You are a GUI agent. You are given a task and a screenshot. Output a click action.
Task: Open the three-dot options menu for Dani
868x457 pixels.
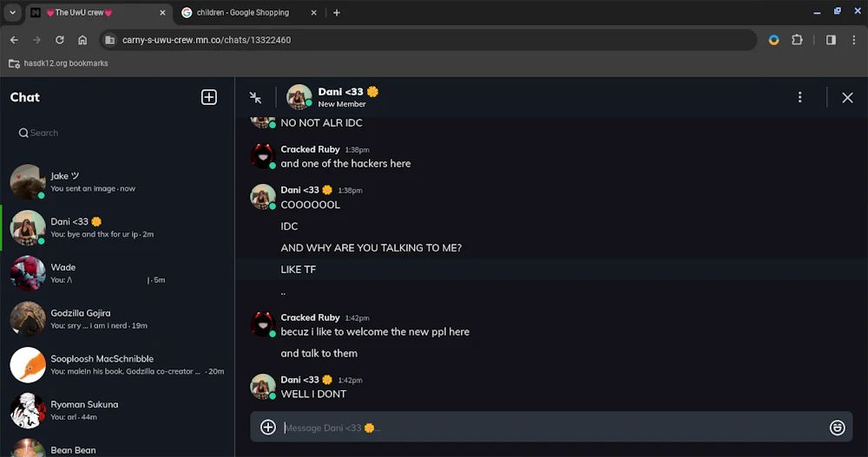tap(799, 97)
